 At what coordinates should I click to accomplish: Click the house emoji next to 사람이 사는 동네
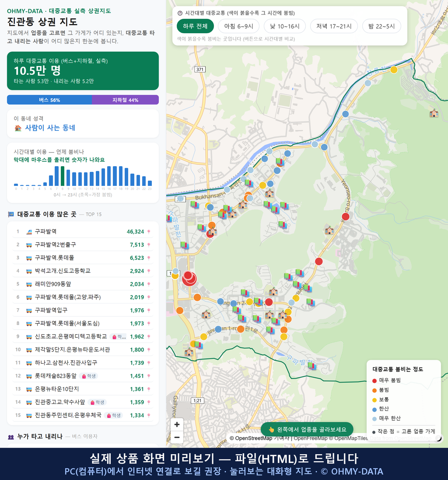pos(18,128)
